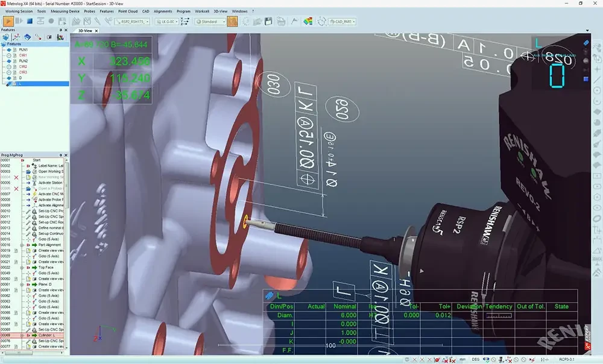
Task: Select the CIR2 feature
Action: [x=23, y=66]
